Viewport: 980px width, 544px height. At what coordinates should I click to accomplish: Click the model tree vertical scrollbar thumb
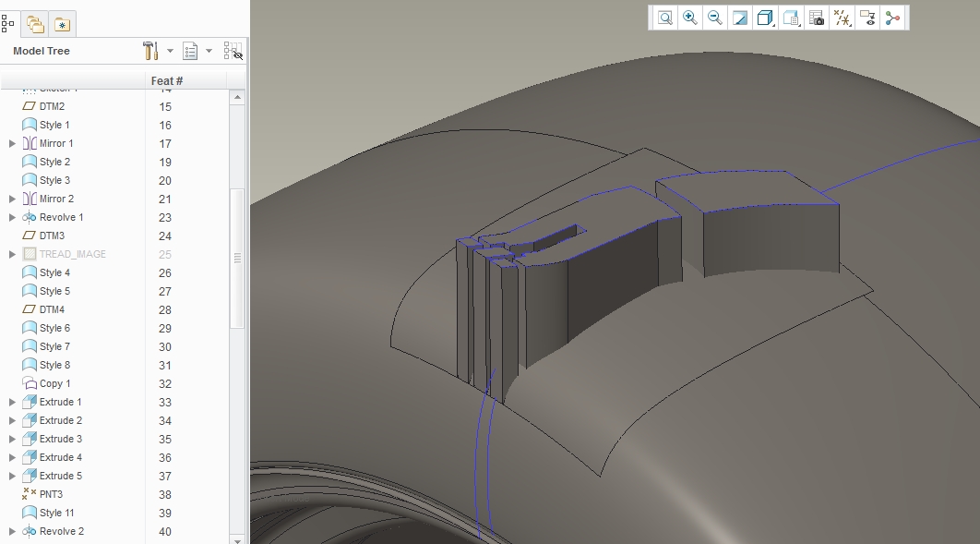pyautogui.click(x=237, y=259)
